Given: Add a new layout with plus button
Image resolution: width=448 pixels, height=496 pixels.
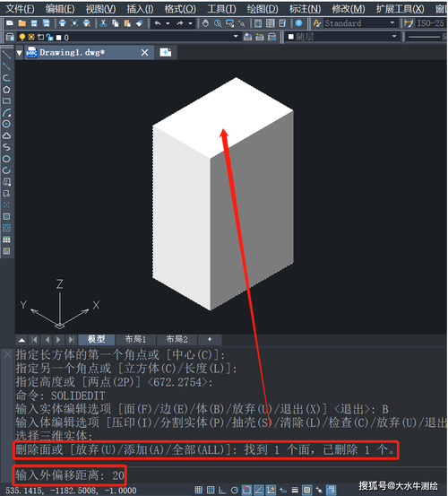Looking at the screenshot, I should (x=210, y=339).
